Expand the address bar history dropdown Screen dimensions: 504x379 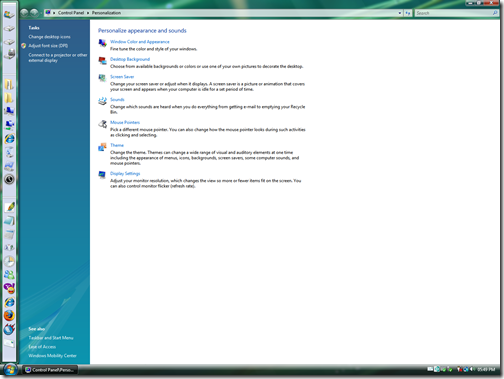[x=400, y=13]
